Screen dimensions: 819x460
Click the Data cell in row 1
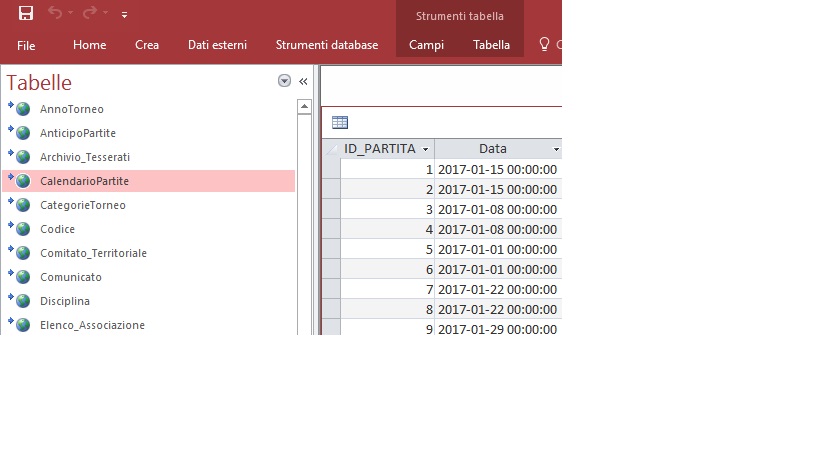[498, 169]
